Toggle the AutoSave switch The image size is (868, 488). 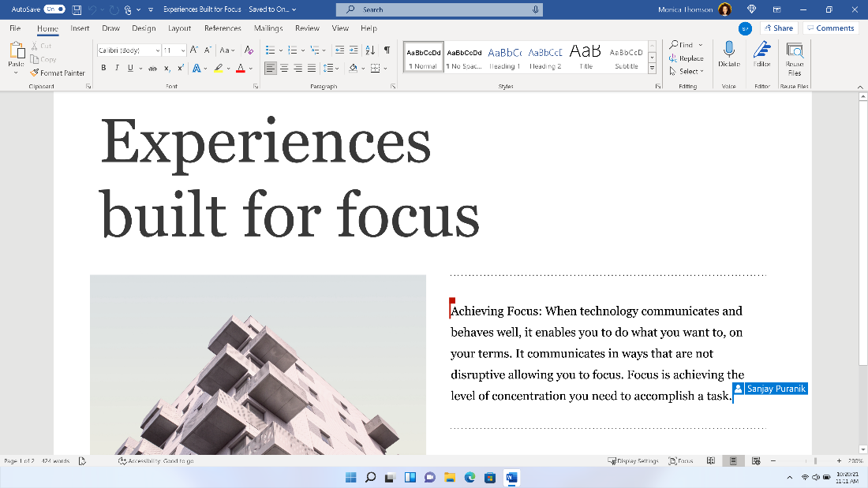point(54,9)
